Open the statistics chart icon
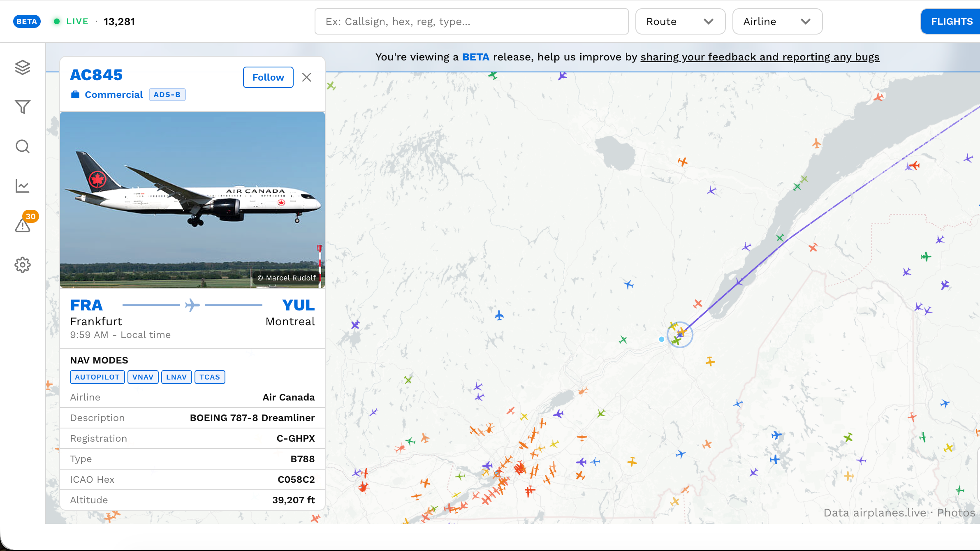The image size is (980, 551). pos(23,186)
